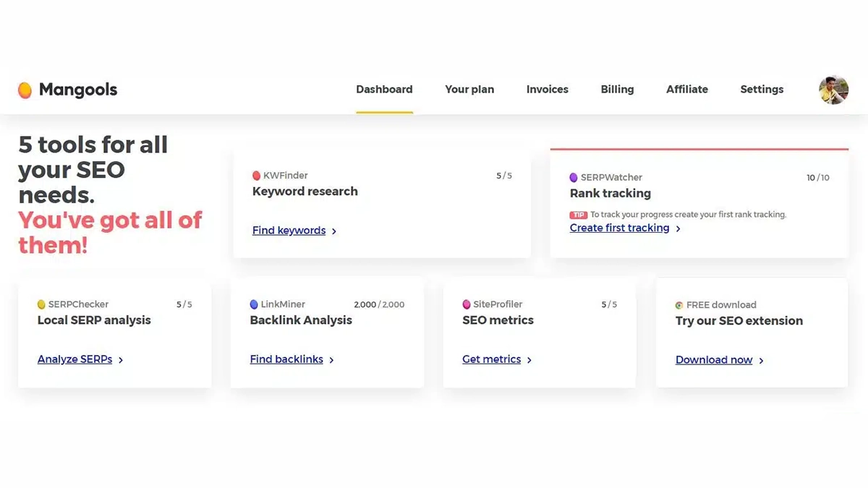This screenshot has width=868, height=488.
Task: Click the red KWFinder icon
Action: click(256, 176)
